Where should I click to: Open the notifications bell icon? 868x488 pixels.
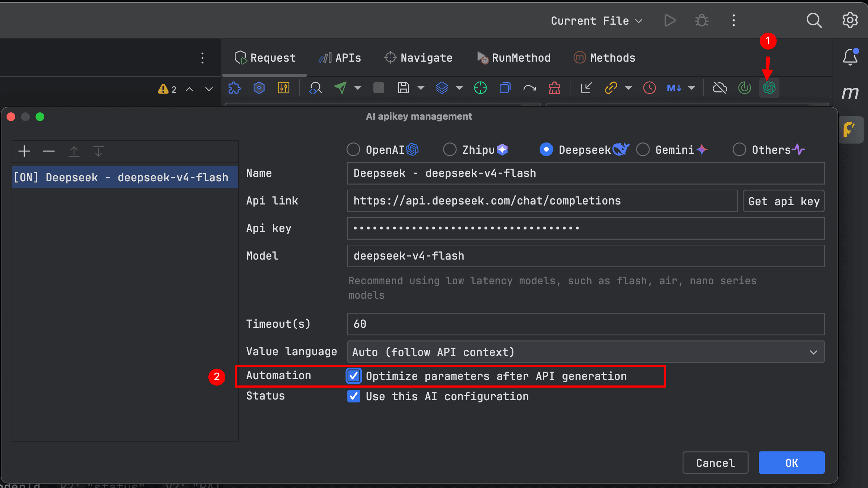850,57
